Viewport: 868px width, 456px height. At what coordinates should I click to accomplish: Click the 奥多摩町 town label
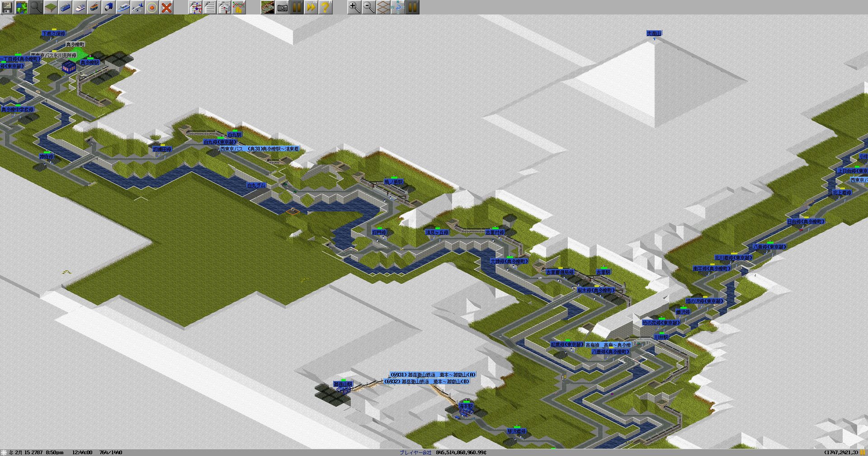point(75,44)
